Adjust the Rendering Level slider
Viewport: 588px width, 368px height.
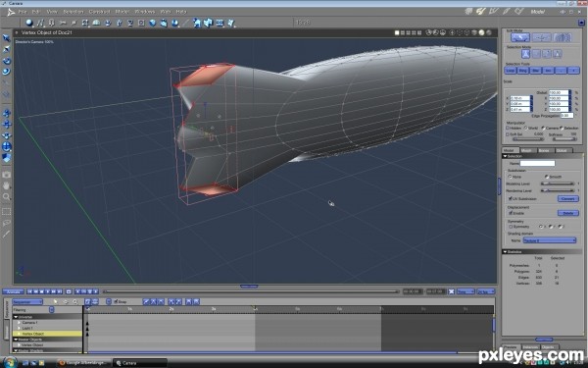point(558,190)
